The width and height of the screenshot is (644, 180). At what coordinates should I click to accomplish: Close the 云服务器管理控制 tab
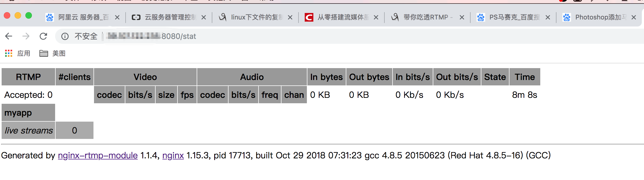pyautogui.click(x=204, y=18)
